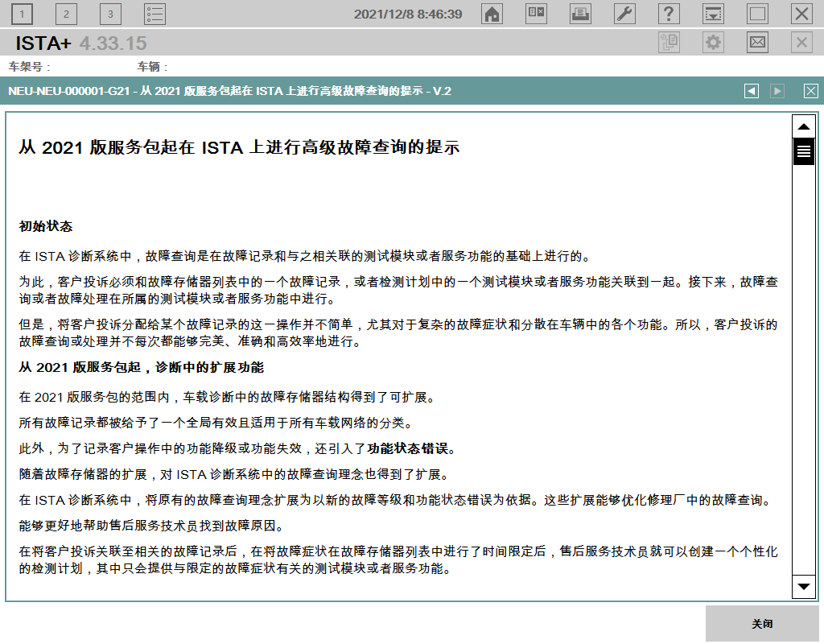The height and width of the screenshot is (644, 824).
Task: Click the ISTA+ 4.33.15 version title
Action: (81, 43)
